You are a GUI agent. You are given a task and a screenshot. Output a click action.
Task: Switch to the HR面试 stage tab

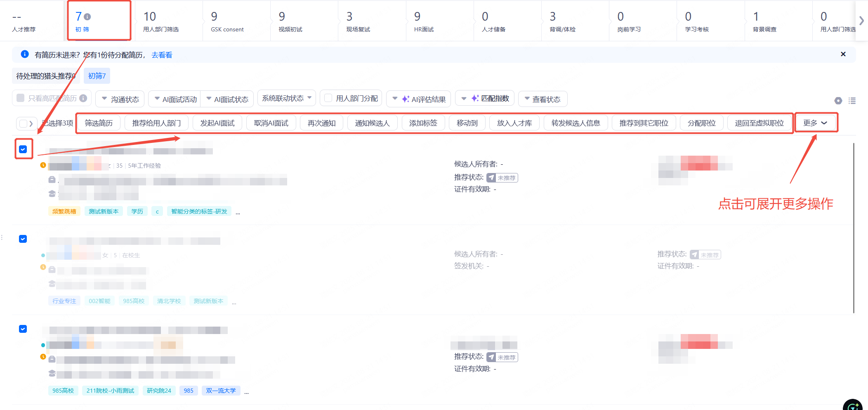pyautogui.click(x=424, y=21)
